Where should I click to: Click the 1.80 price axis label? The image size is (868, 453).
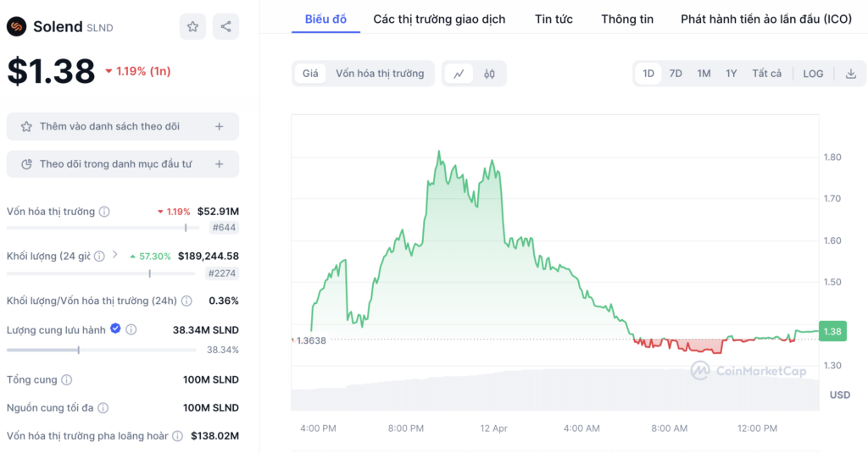pyautogui.click(x=832, y=157)
